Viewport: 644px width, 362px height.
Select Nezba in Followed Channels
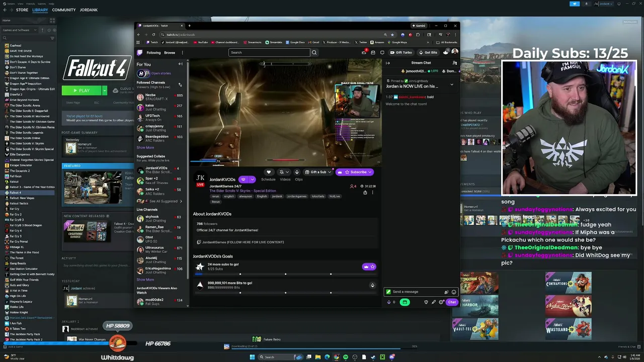click(160, 97)
